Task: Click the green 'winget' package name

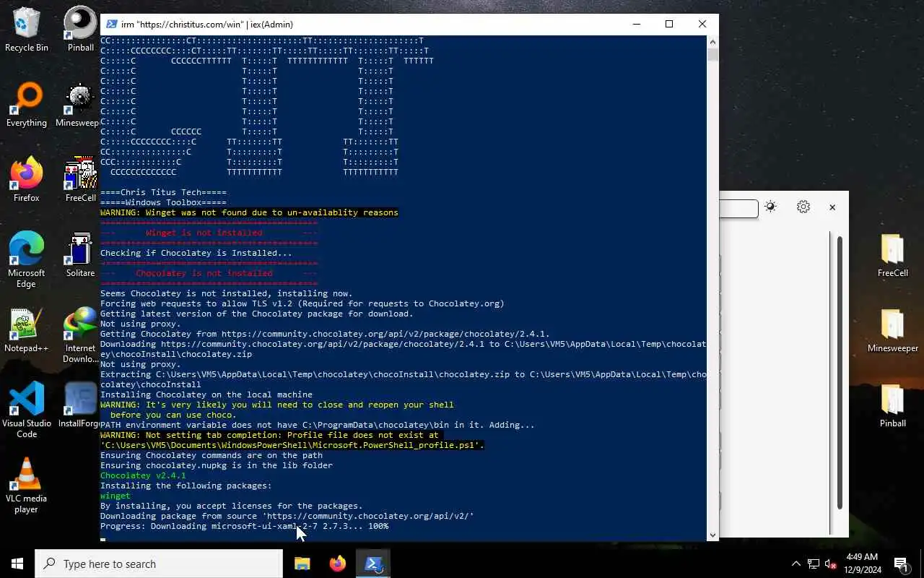Action: click(x=115, y=496)
